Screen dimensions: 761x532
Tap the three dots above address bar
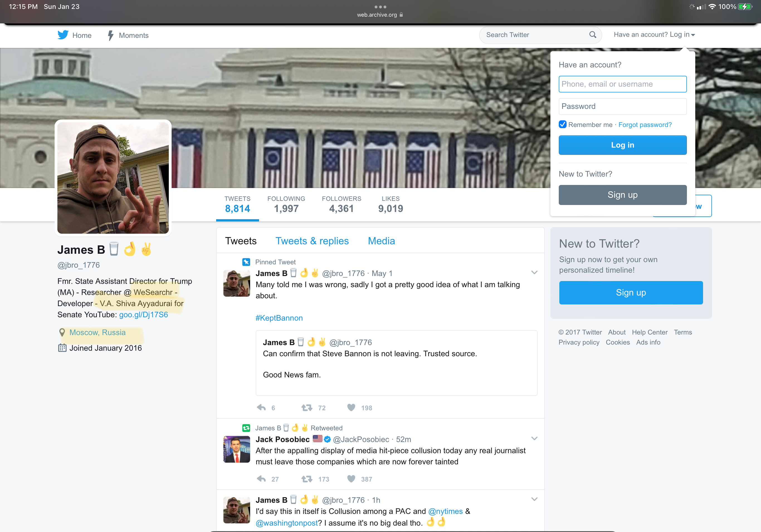380,7
